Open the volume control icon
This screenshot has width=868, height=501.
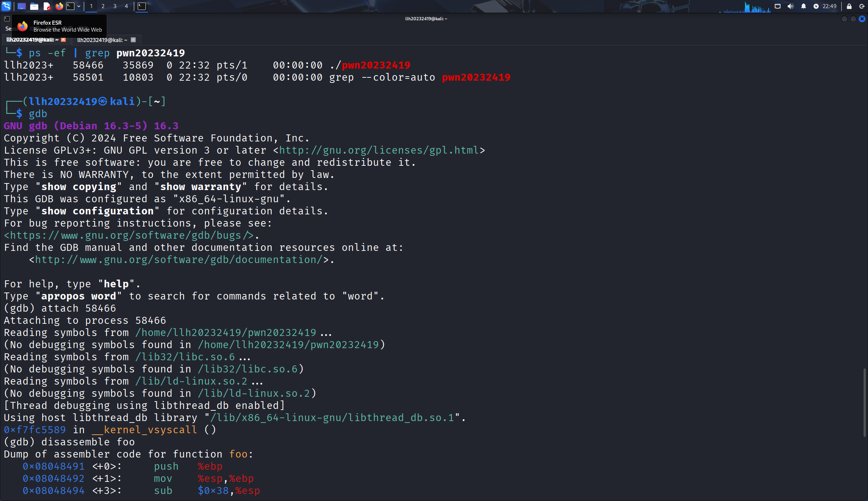tap(790, 6)
